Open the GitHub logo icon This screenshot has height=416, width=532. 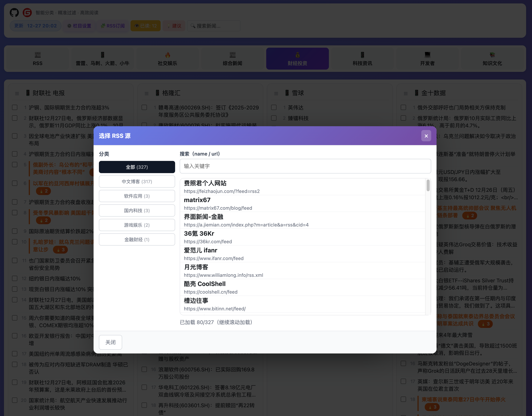[14, 12]
